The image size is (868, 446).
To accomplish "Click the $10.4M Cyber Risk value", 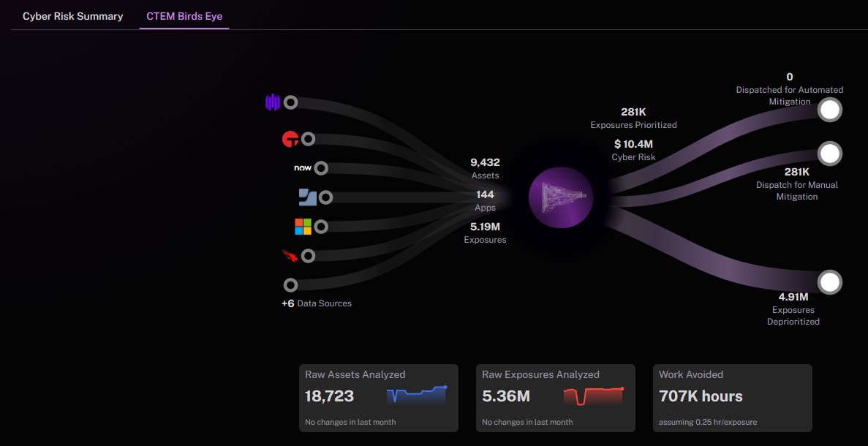I will click(x=633, y=145).
